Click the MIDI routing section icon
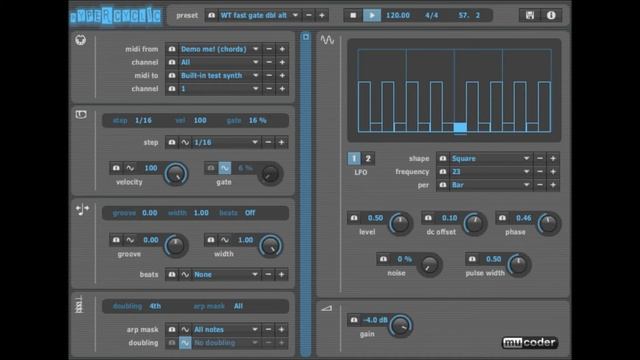The image size is (640, 360). [x=80, y=40]
